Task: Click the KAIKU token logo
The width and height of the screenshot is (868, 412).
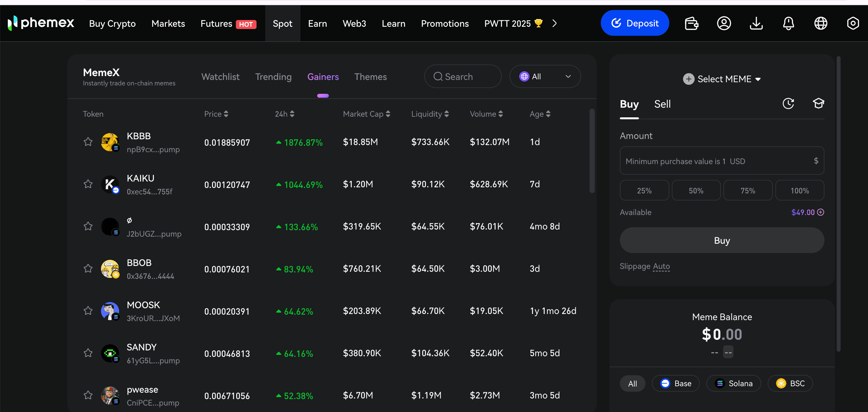Action: [x=110, y=184]
